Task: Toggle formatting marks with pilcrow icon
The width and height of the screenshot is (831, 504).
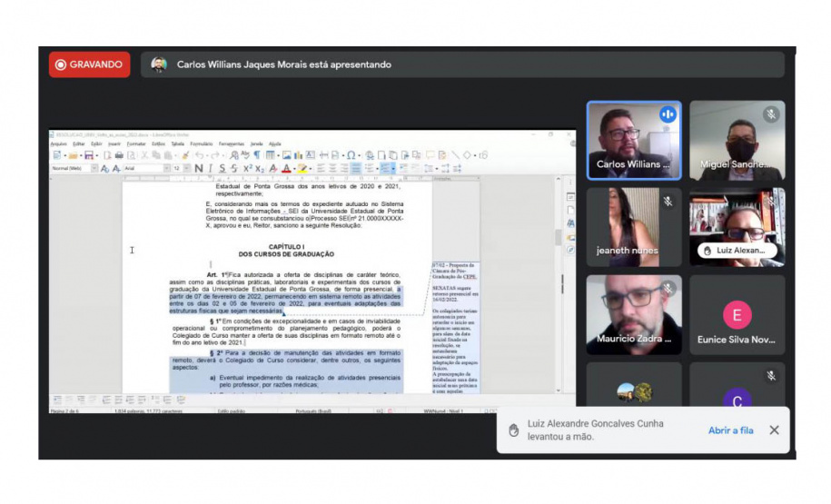Action: [x=257, y=155]
